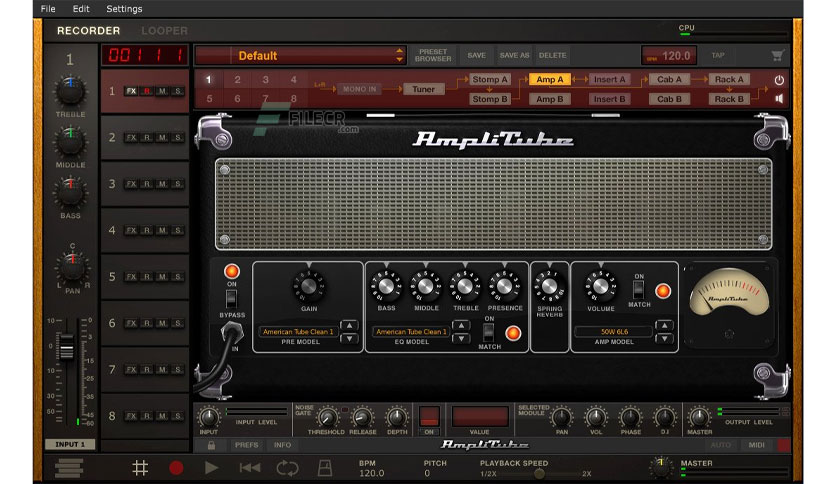Step EQ model down arrow

tap(461, 338)
